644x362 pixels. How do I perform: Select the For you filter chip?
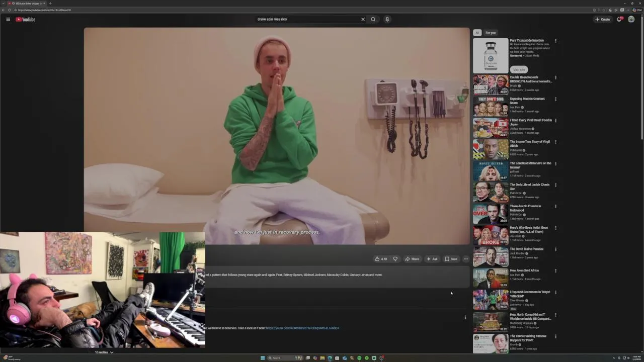491,33
